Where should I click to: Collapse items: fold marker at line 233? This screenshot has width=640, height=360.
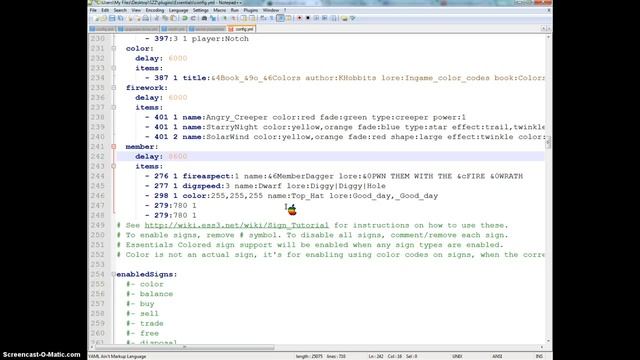coord(114,68)
